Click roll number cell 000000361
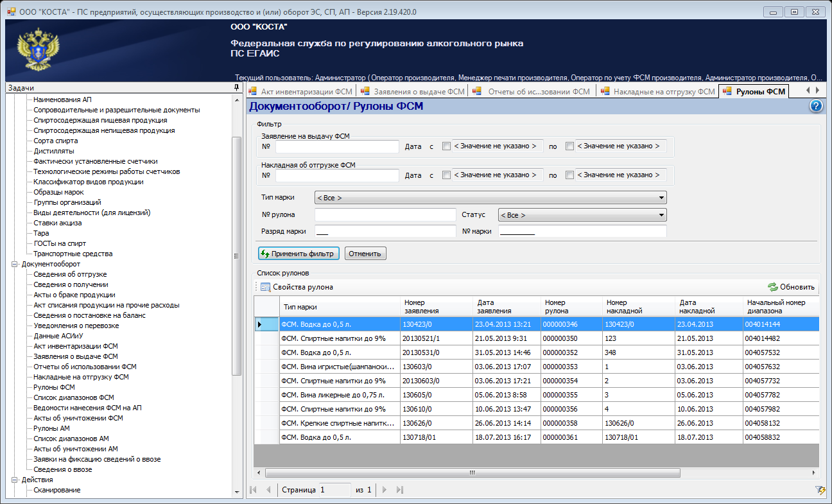 click(572, 437)
